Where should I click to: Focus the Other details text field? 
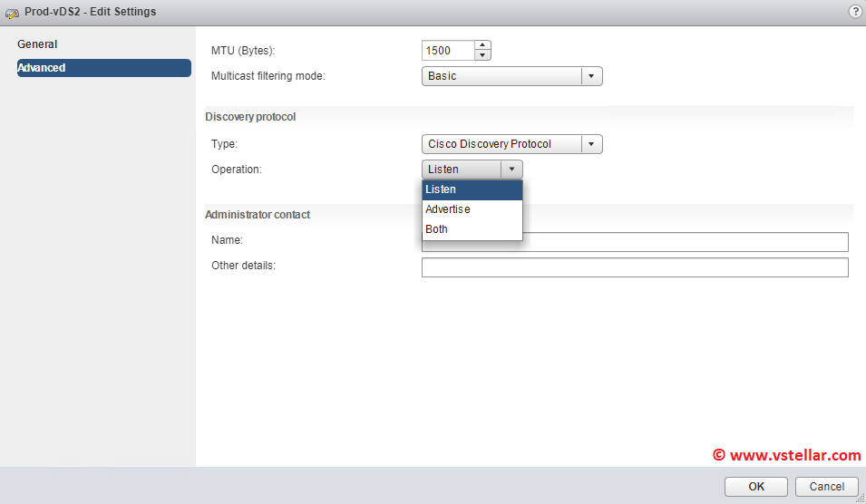[x=635, y=267]
